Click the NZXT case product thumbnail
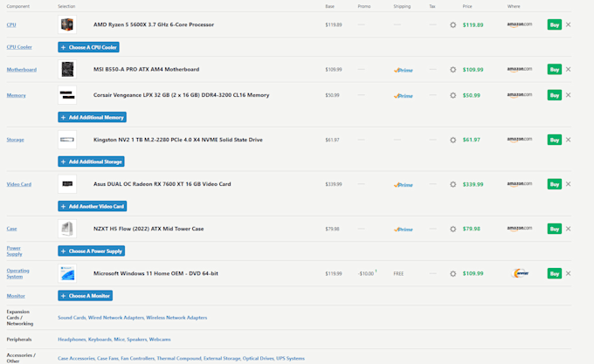The height and width of the screenshot is (364, 594). point(67,229)
